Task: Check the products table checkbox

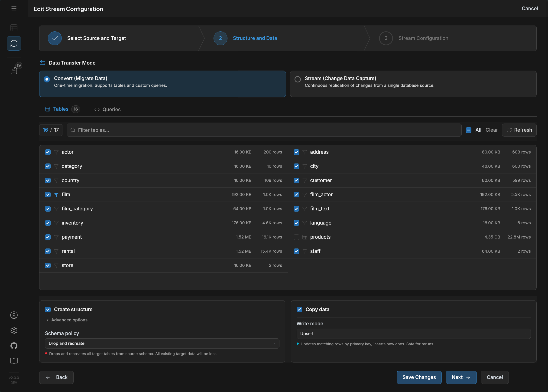Action: tap(296, 237)
